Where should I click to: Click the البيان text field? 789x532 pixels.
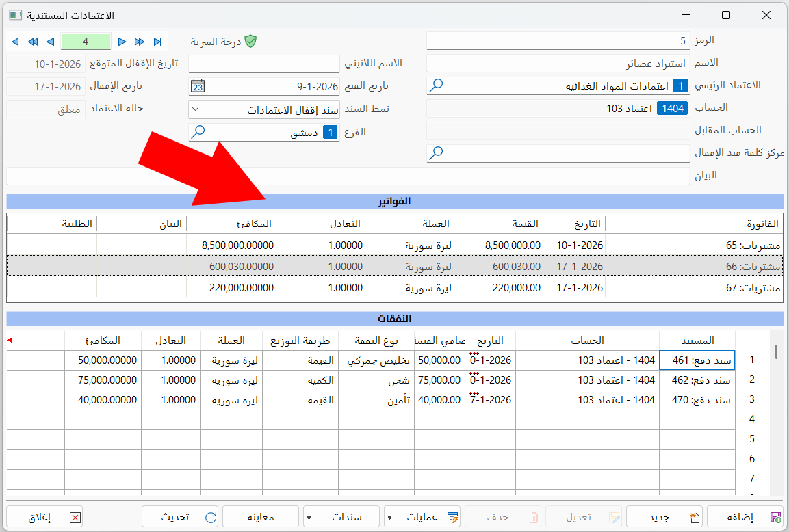(348, 176)
